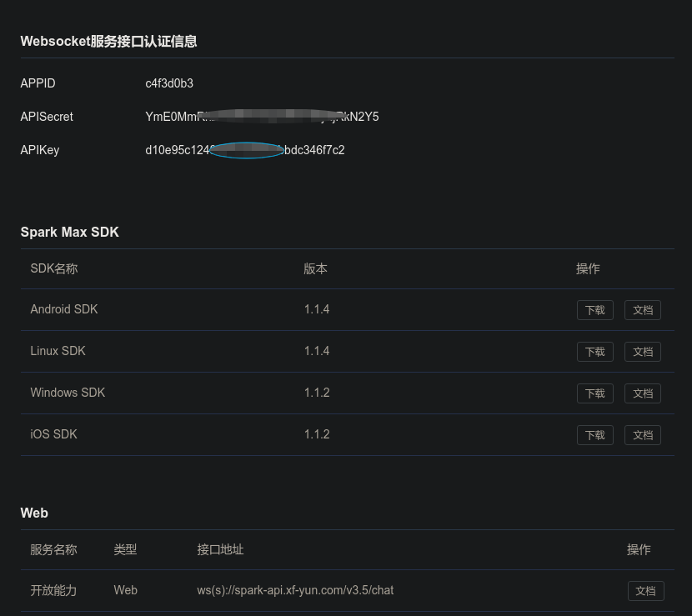Click the APPID label

point(38,83)
